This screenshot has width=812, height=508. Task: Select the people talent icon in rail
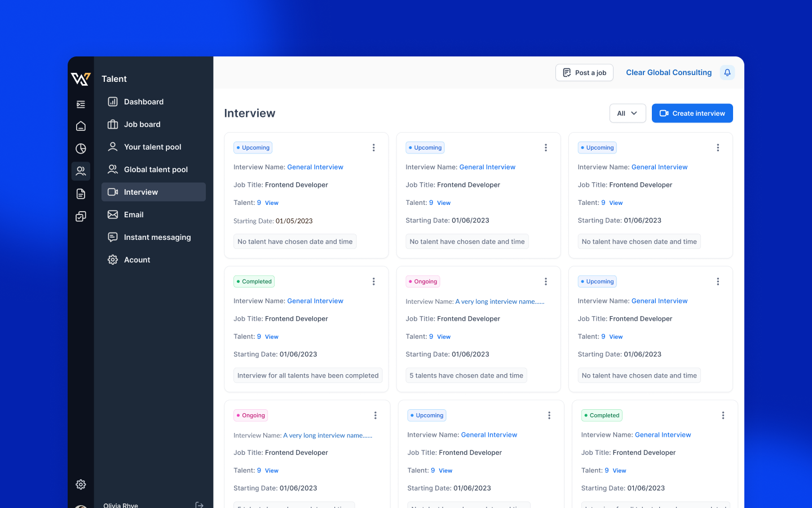pos(81,171)
